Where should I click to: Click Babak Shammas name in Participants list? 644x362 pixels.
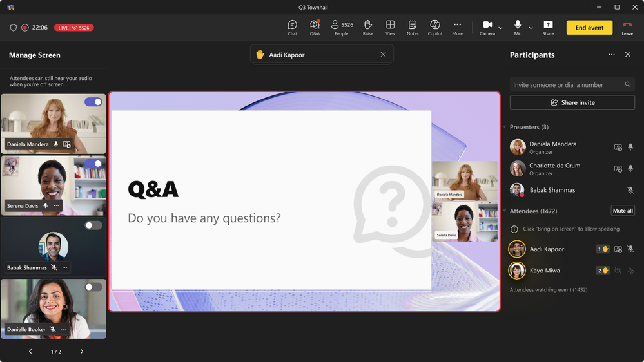pos(552,190)
